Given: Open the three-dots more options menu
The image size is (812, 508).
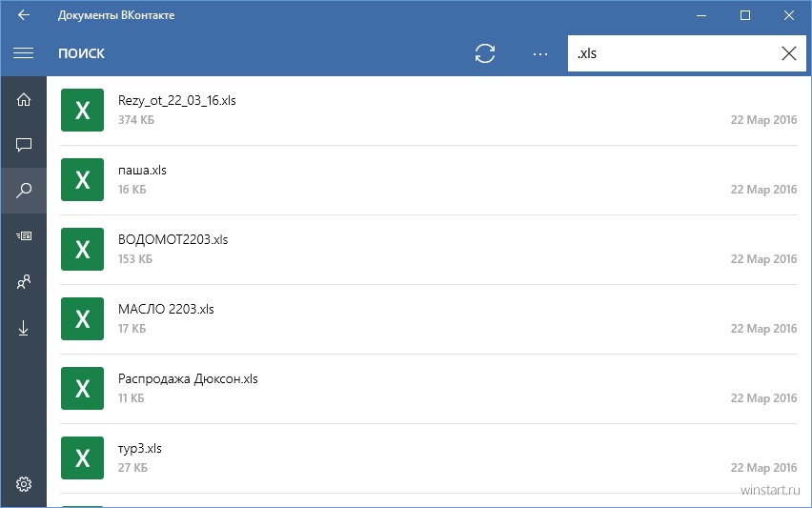Looking at the screenshot, I should (x=540, y=53).
